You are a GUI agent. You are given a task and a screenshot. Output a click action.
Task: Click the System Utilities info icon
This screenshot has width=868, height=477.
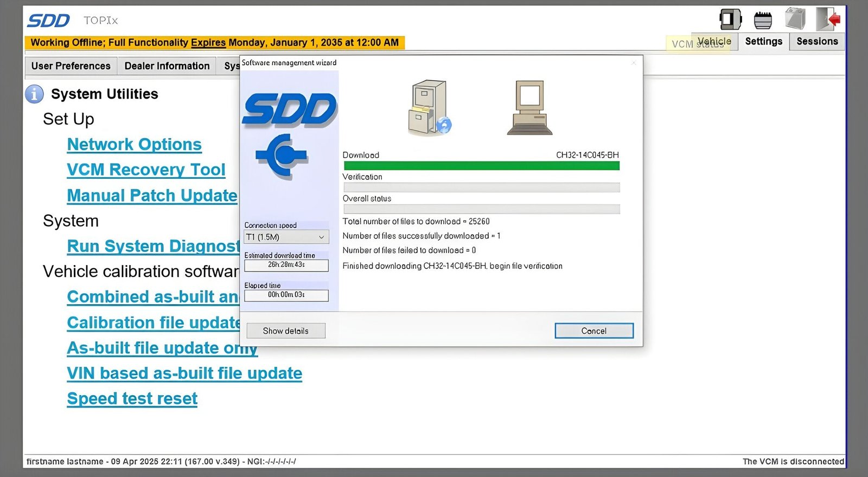click(34, 94)
